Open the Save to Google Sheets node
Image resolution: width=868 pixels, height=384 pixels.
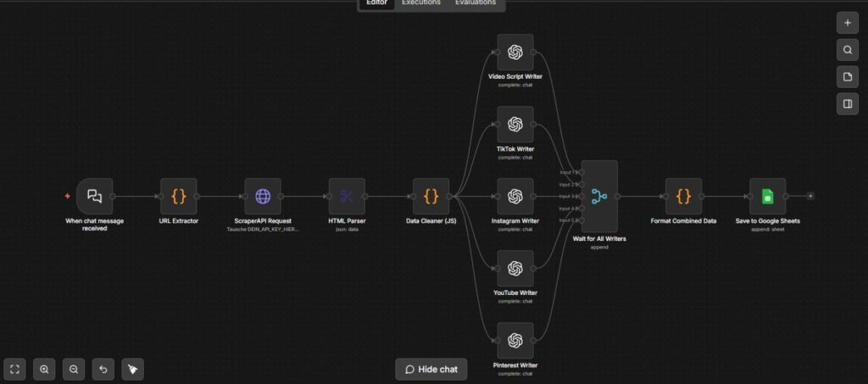click(x=768, y=196)
